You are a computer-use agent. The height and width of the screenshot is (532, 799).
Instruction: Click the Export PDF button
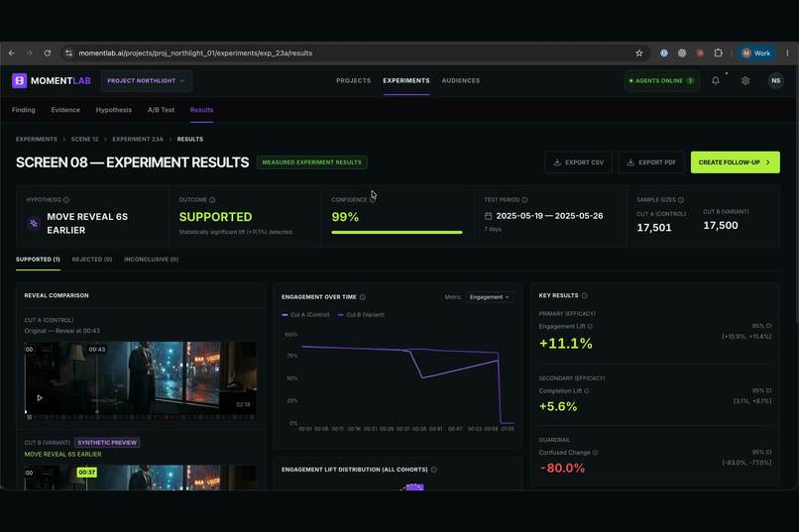pos(651,162)
